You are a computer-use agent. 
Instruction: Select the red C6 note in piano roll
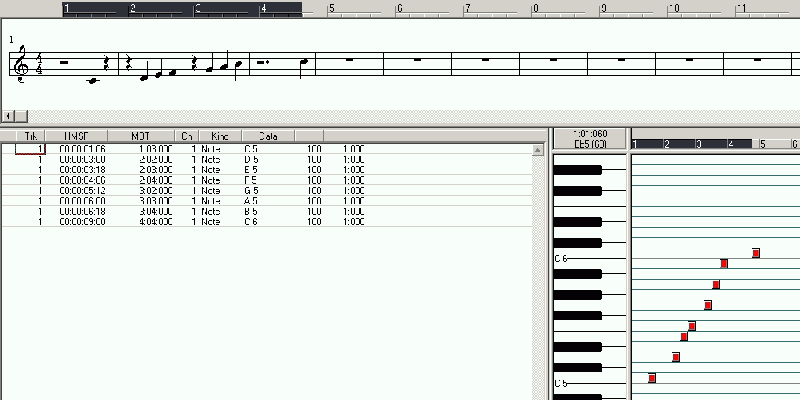pos(756,253)
